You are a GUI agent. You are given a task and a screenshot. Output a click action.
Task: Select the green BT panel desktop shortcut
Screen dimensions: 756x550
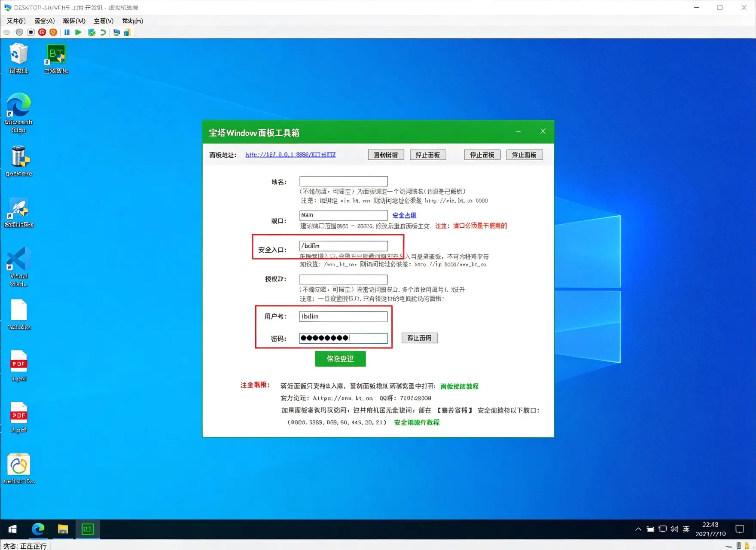tap(56, 58)
